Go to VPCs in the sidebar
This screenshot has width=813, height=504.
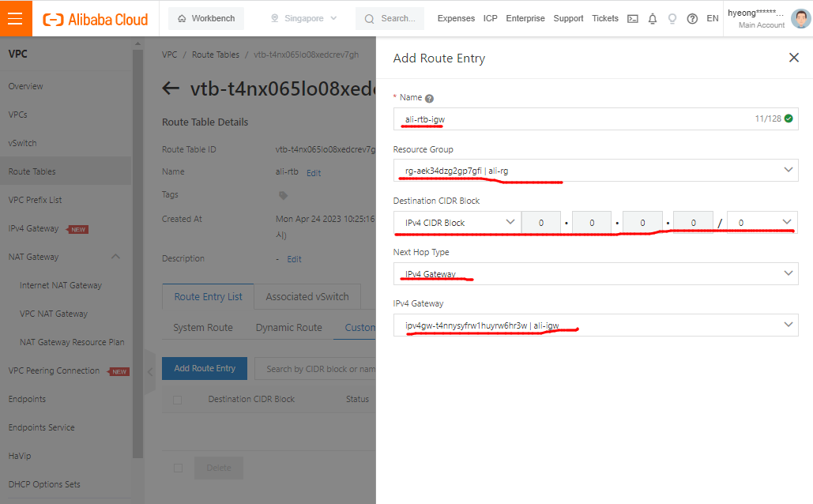[x=17, y=115]
